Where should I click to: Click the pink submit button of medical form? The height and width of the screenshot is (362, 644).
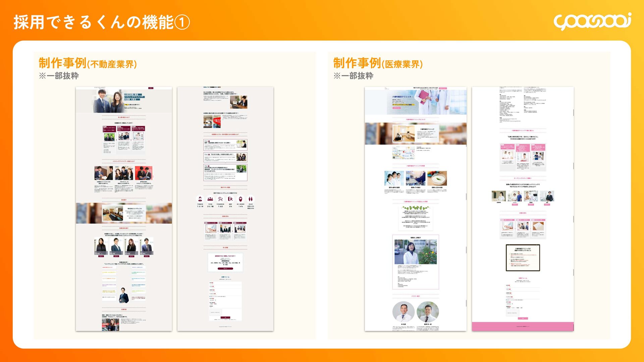523,318
